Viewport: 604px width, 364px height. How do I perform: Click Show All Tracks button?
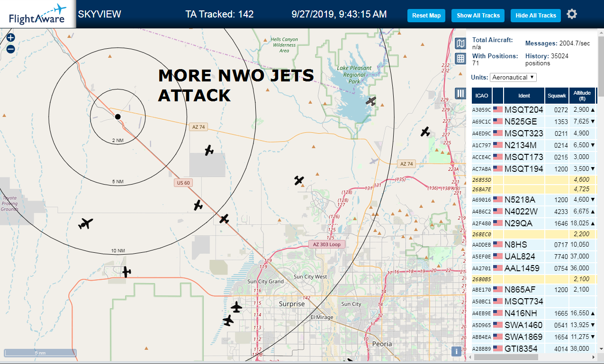478,16
